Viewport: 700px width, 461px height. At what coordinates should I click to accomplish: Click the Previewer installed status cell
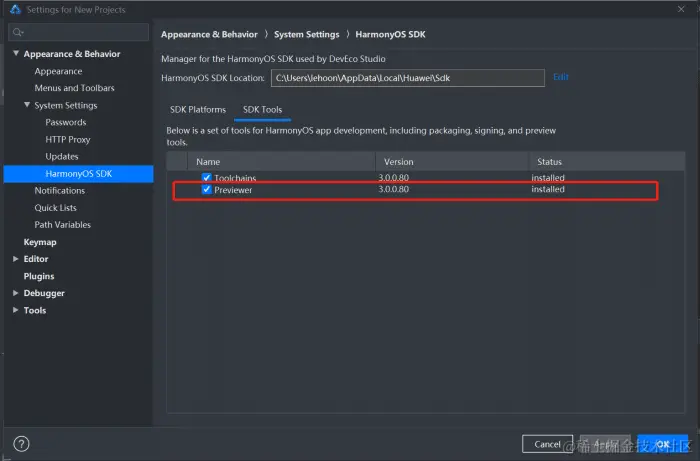click(548, 189)
